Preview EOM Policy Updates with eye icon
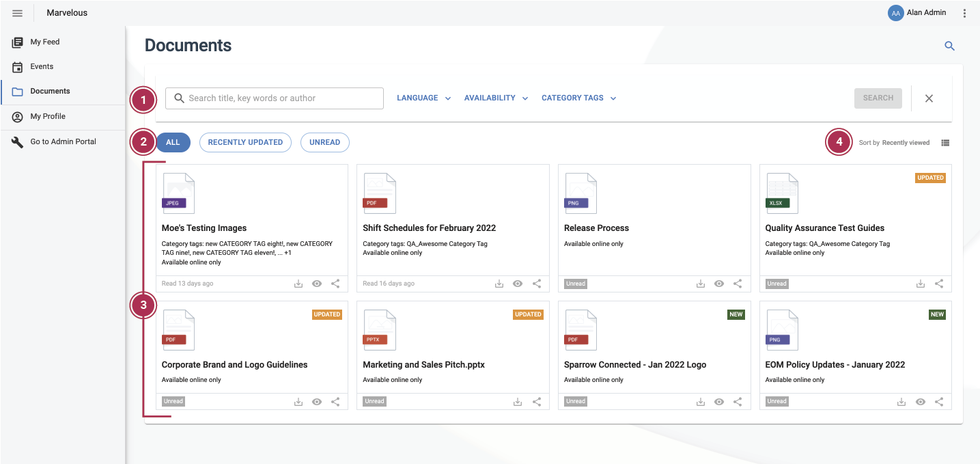Image resolution: width=980 pixels, height=464 pixels. pyautogui.click(x=921, y=402)
